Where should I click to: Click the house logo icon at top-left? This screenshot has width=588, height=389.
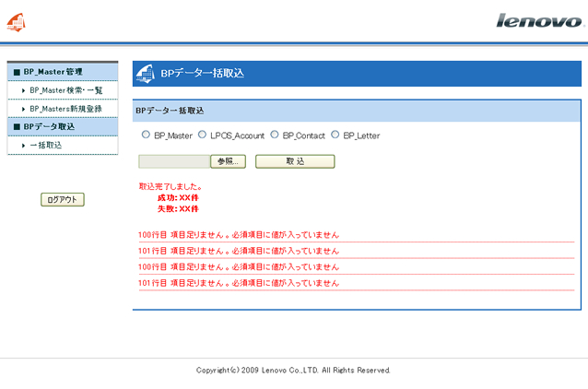point(18,20)
